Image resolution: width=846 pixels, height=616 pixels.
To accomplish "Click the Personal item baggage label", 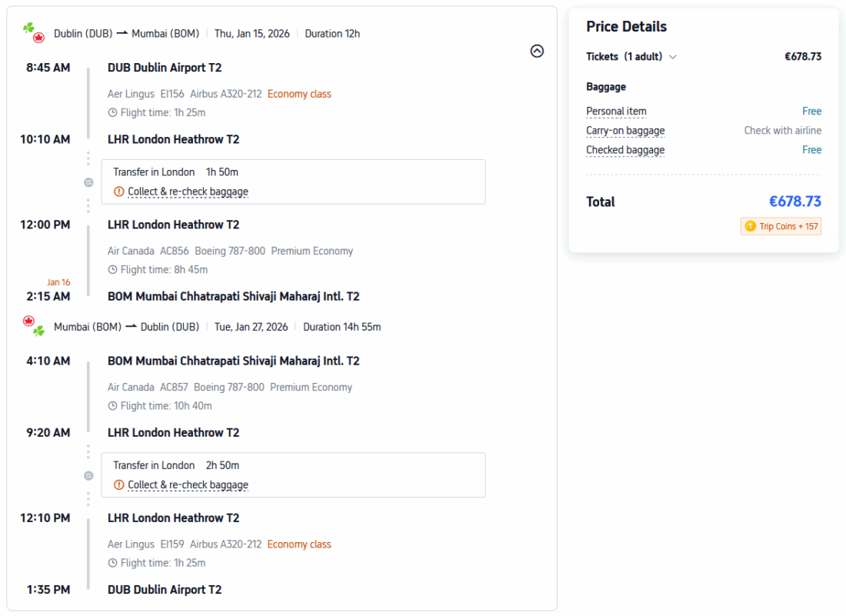I will point(616,112).
